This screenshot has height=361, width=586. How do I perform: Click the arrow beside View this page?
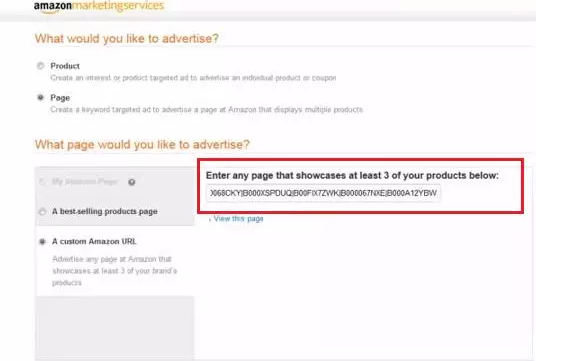210,219
